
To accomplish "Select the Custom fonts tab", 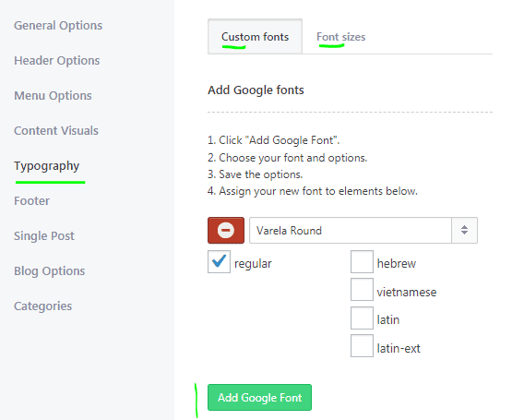I will (255, 36).
